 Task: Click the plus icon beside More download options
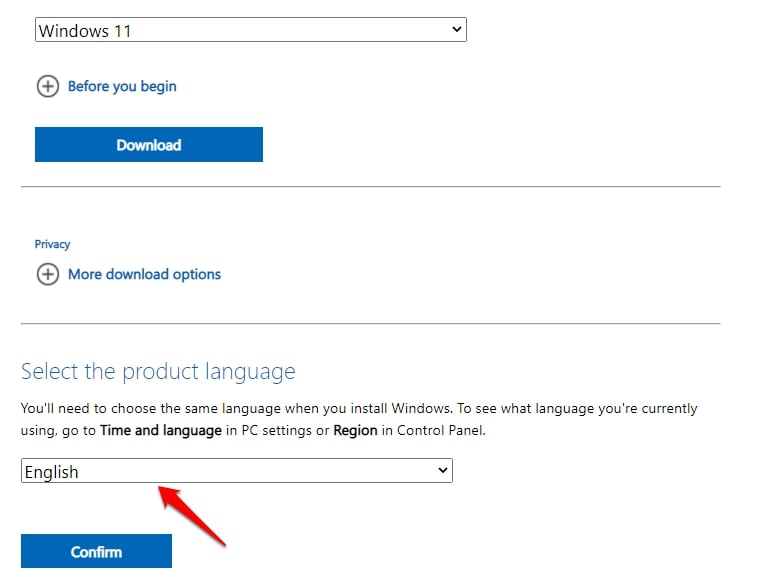[x=48, y=274]
